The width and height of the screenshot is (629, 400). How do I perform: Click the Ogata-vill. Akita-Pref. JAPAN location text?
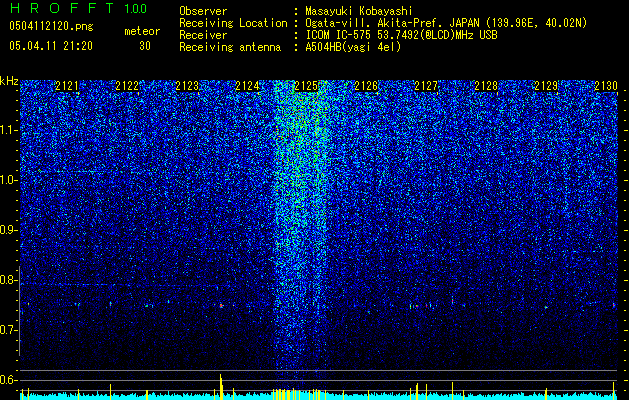tap(446, 23)
